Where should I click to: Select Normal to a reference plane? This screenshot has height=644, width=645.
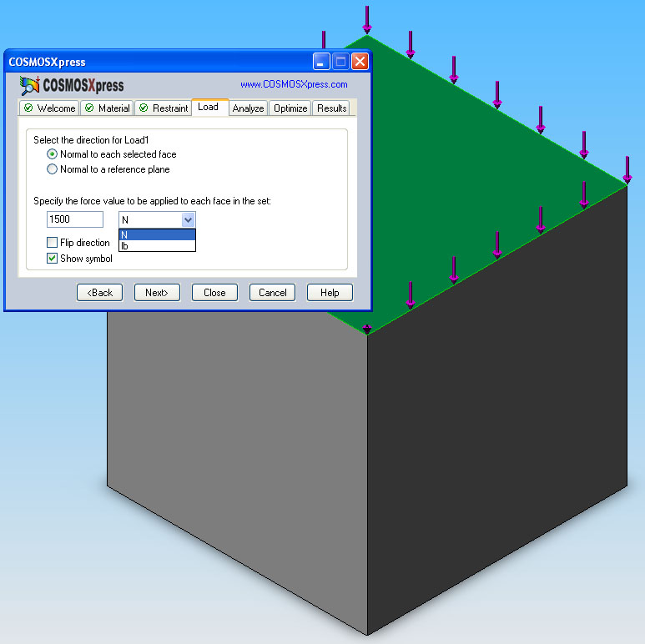coord(52,169)
